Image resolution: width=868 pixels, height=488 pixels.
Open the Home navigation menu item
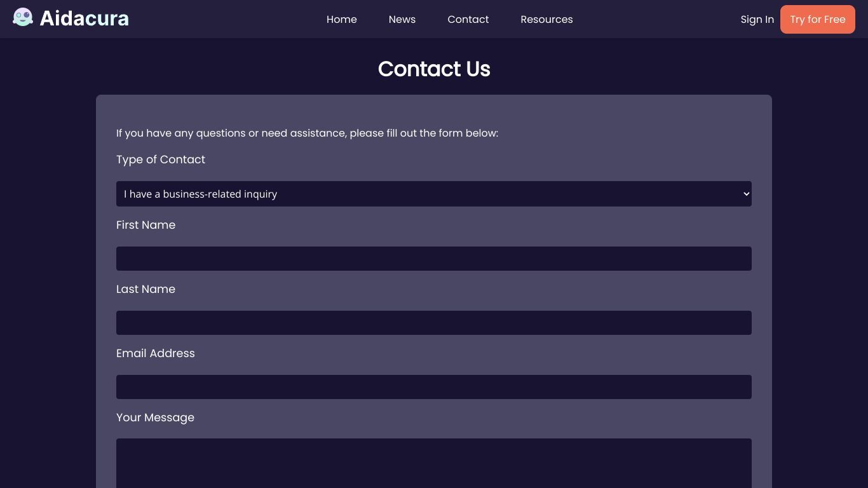[x=341, y=19]
